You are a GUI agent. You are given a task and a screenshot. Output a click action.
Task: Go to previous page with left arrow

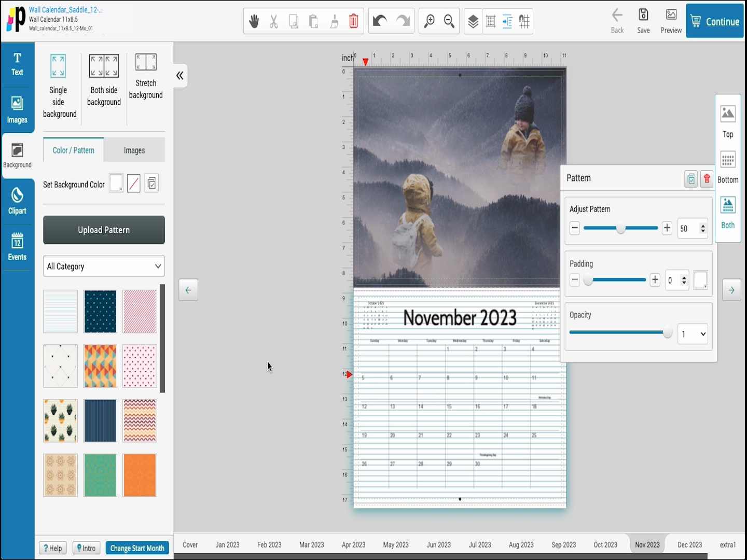pyautogui.click(x=188, y=290)
